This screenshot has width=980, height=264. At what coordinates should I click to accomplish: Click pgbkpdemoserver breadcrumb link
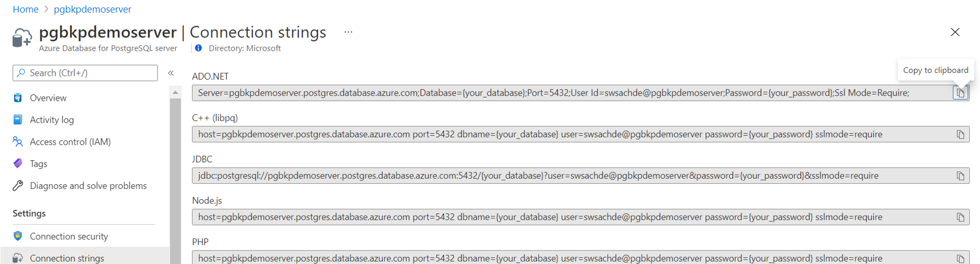pyautogui.click(x=92, y=9)
